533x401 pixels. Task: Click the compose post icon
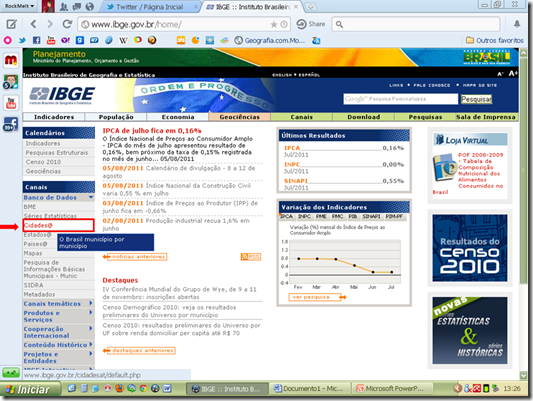pos(11,24)
